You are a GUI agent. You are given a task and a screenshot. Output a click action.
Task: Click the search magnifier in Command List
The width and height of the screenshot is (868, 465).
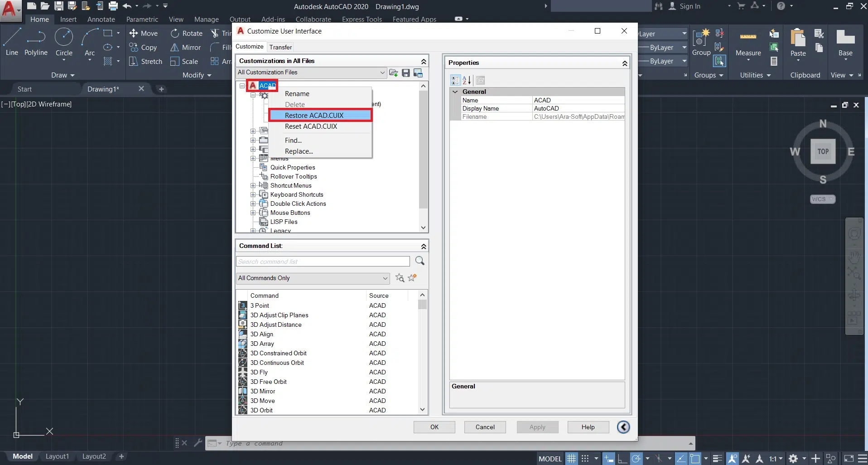coord(420,261)
